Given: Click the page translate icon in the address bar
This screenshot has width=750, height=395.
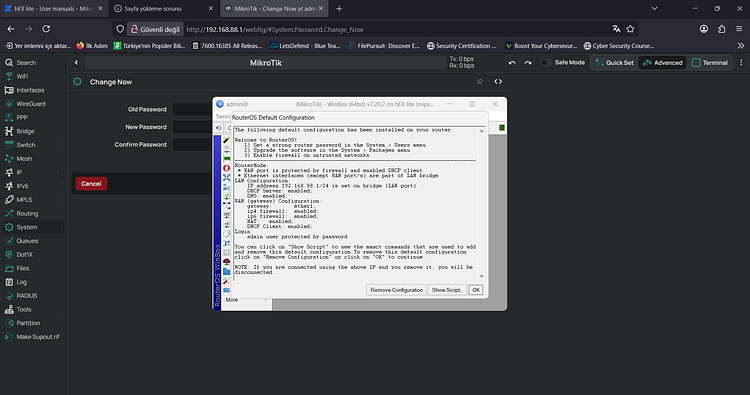Looking at the screenshot, I should click(x=617, y=29).
